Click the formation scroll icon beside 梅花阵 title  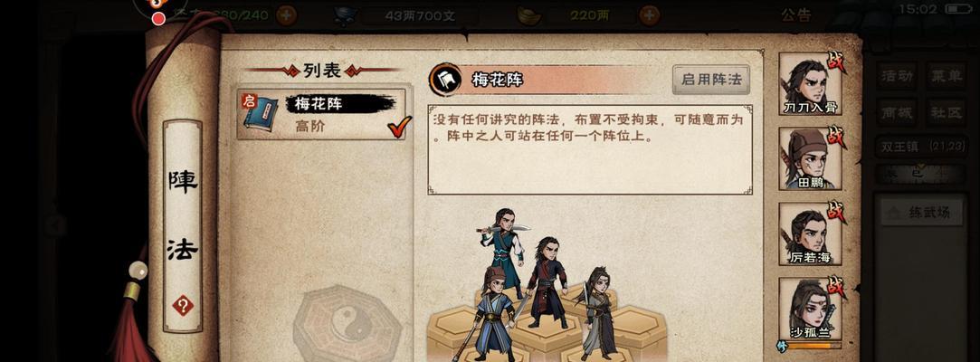(x=445, y=80)
